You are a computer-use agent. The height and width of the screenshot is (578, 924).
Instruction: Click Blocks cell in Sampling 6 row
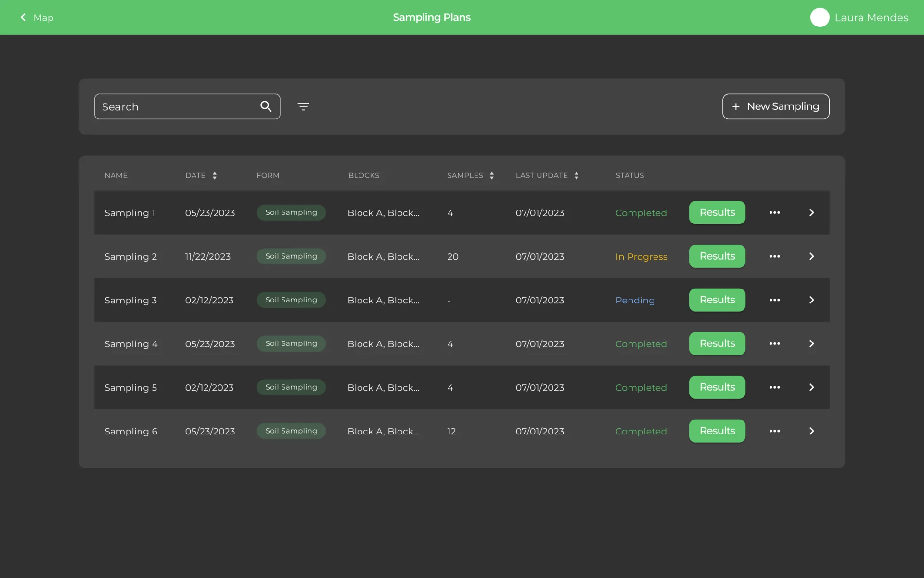(x=384, y=431)
